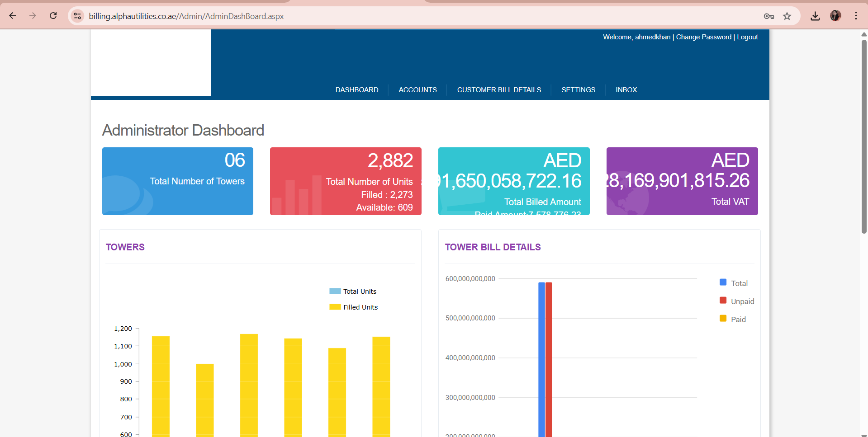The height and width of the screenshot is (437, 868).
Task: Click the Logout link
Action: [747, 37]
